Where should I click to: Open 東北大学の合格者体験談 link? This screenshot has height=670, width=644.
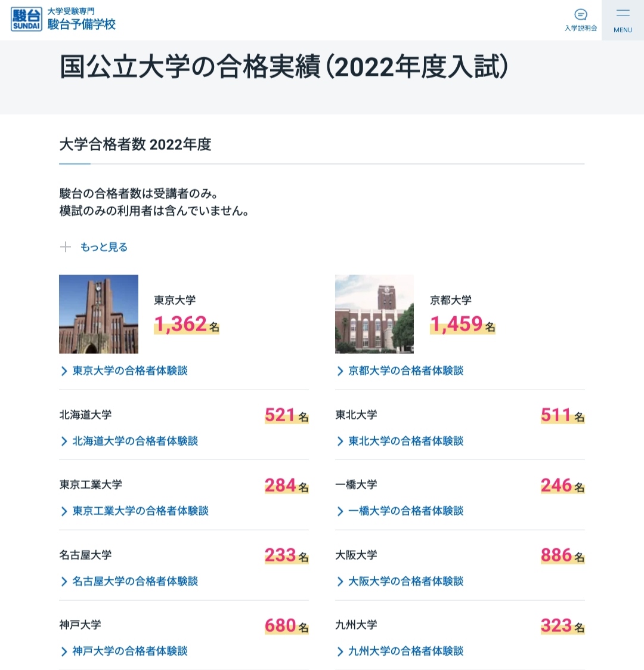coord(405,441)
